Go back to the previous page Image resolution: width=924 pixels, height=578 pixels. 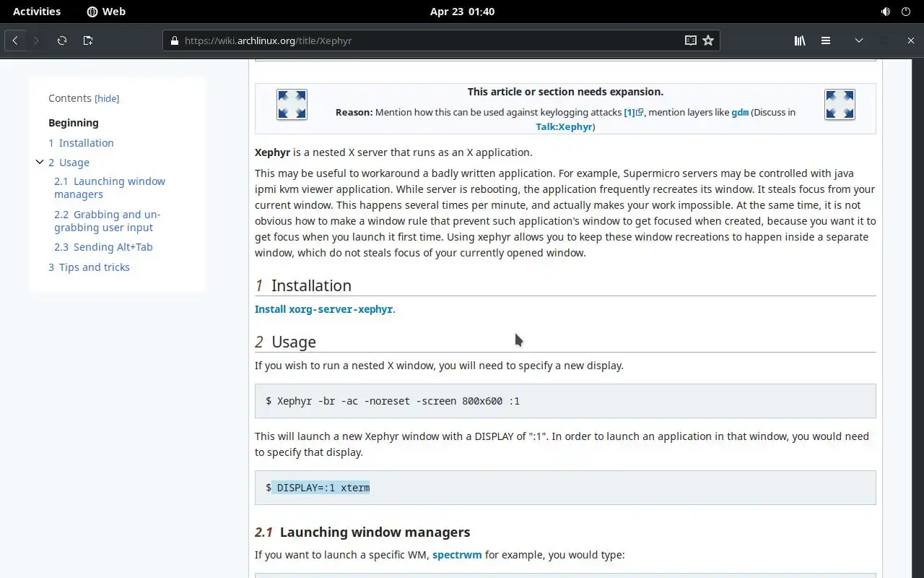click(x=15, y=40)
